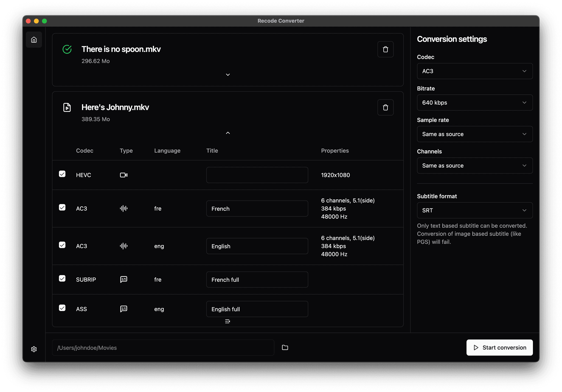The width and height of the screenshot is (562, 392).
Task: Open the app settings gear icon
Action: pos(34,349)
